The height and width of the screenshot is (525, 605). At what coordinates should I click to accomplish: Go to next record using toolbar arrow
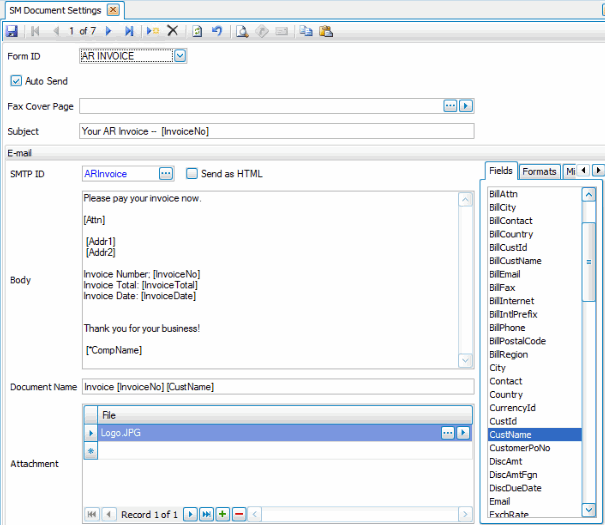click(x=109, y=31)
